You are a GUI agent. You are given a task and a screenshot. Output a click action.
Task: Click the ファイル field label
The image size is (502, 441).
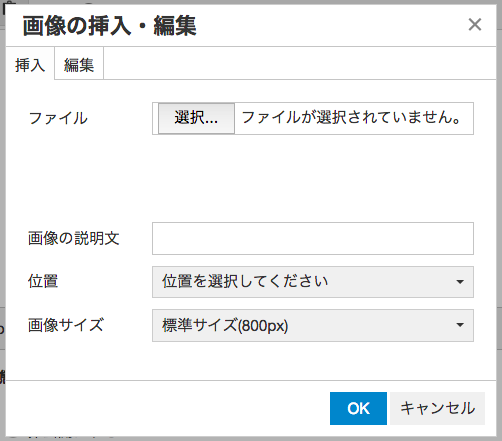tap(58, 118)
